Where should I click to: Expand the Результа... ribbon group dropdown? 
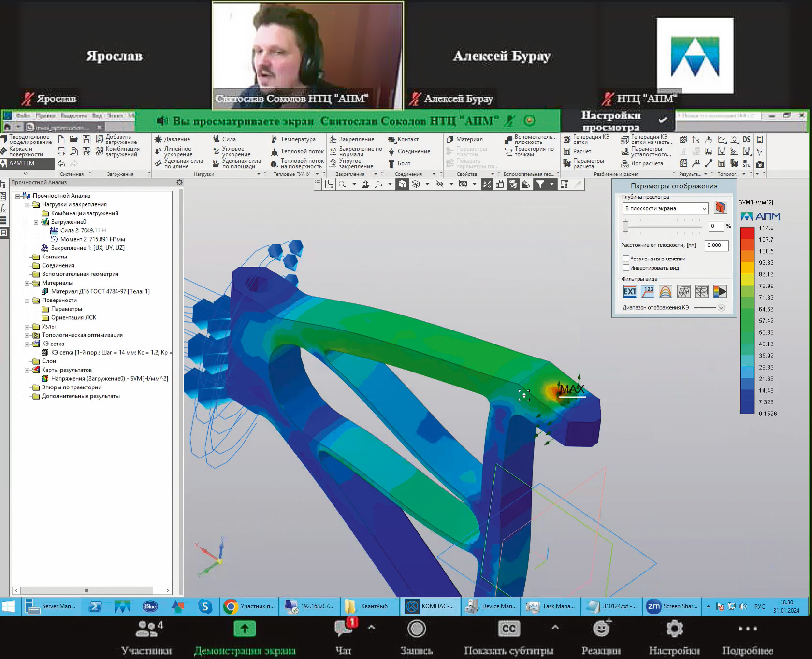(706, 174)
